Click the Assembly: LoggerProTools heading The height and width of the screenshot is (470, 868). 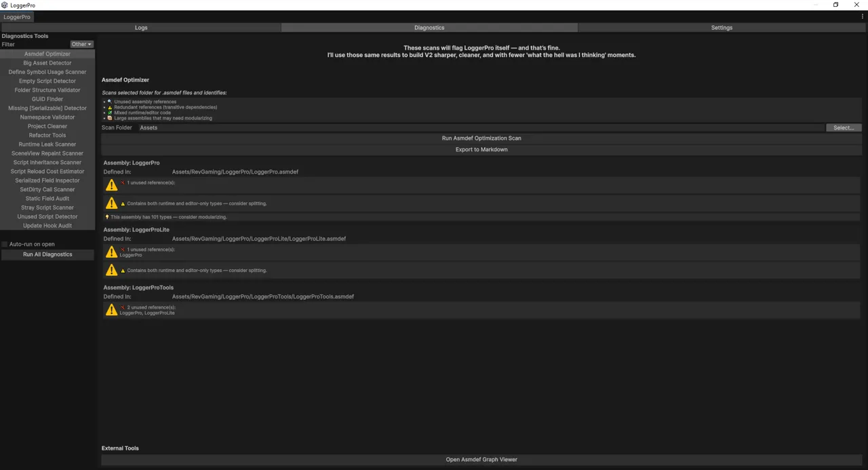[138, 288]
